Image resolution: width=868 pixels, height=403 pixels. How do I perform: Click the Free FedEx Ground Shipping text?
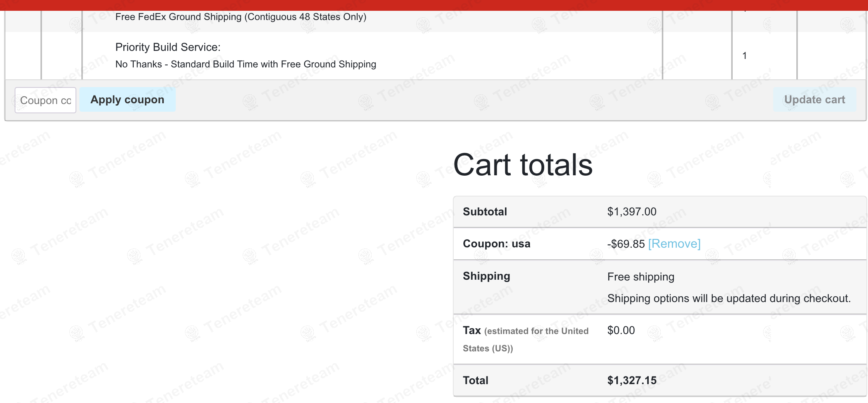click(x=241, y=17)
